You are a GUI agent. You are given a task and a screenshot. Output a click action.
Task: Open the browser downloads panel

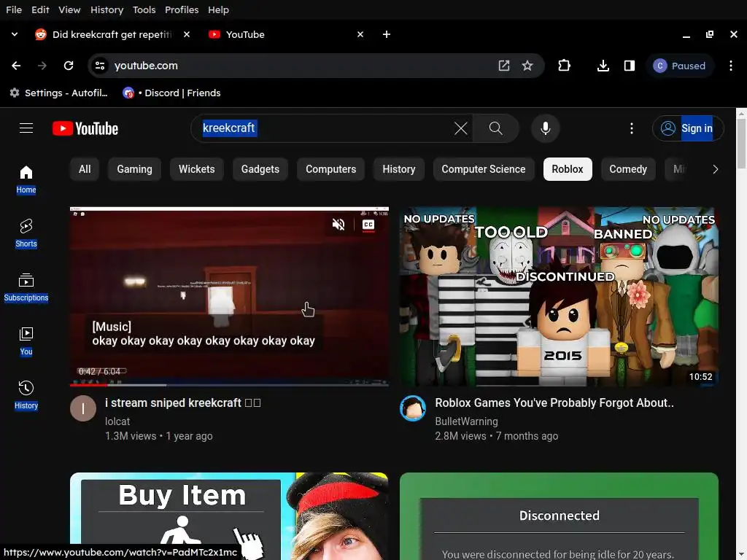click(603, 66)
